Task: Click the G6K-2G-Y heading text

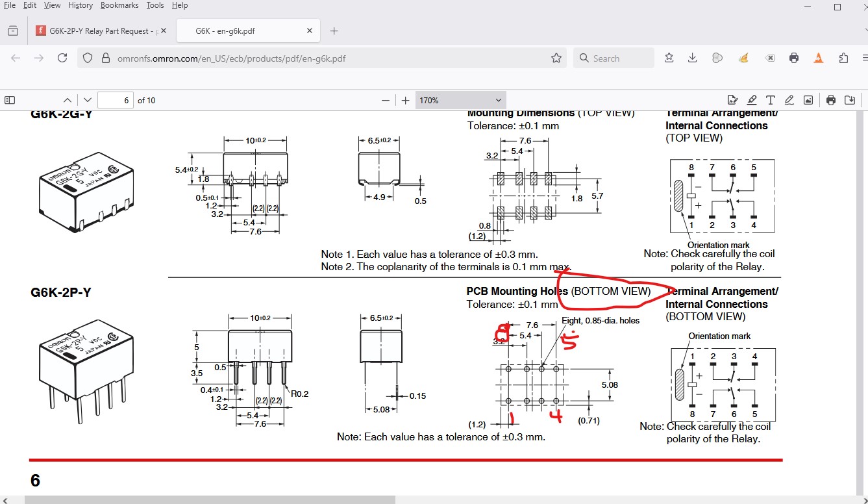Action: coord(61,114)
